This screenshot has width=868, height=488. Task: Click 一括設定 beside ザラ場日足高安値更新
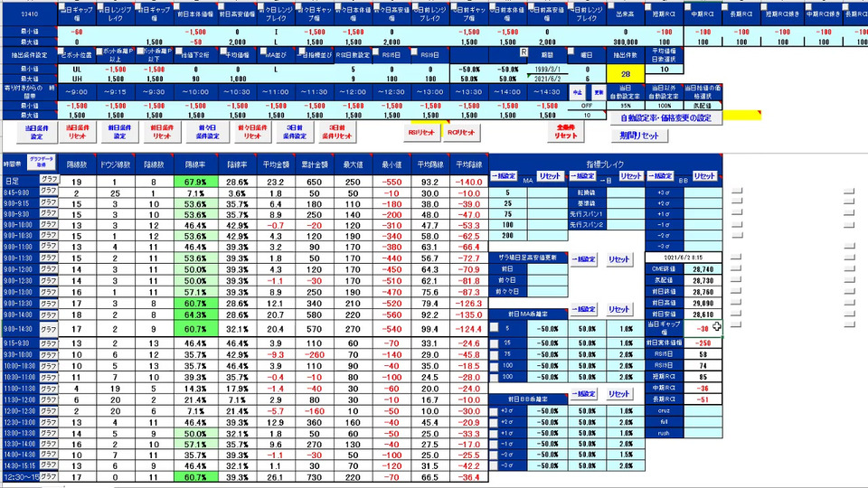(x=583, y=259)
